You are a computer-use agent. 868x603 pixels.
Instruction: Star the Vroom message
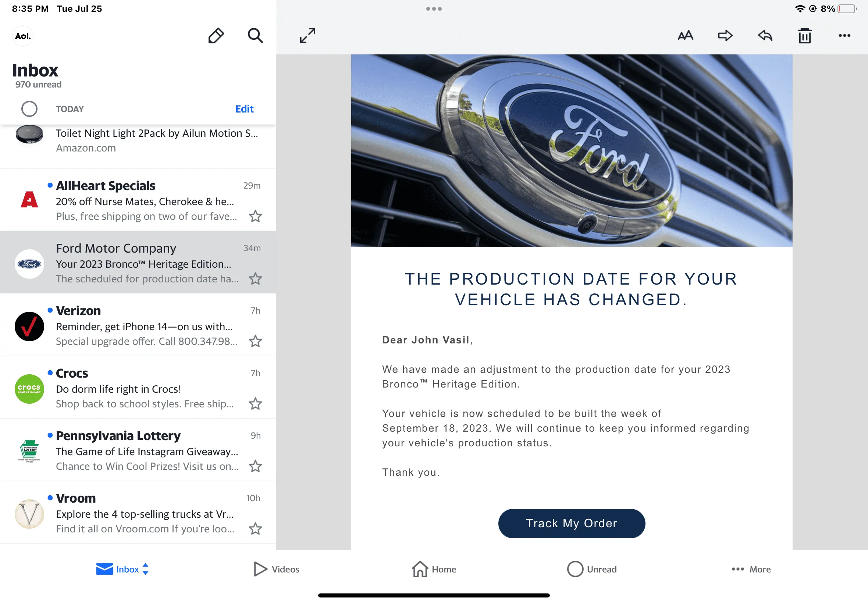[256, 529]
